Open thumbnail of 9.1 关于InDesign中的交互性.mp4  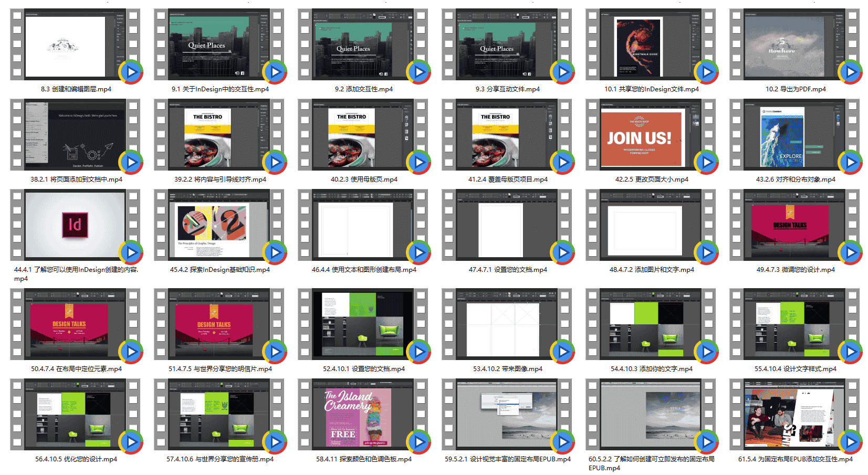[x=219, y=44]
